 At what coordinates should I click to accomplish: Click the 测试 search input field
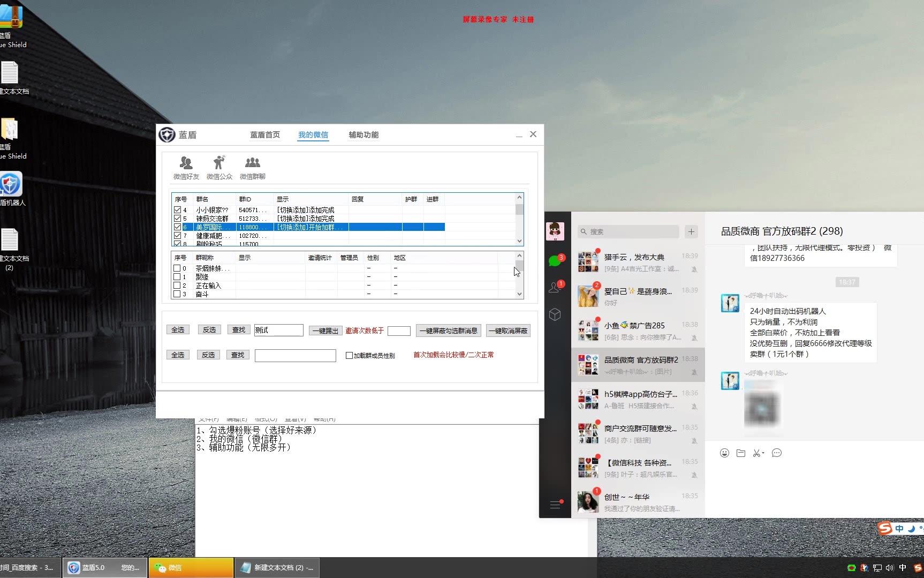click(x=278, y=330)
